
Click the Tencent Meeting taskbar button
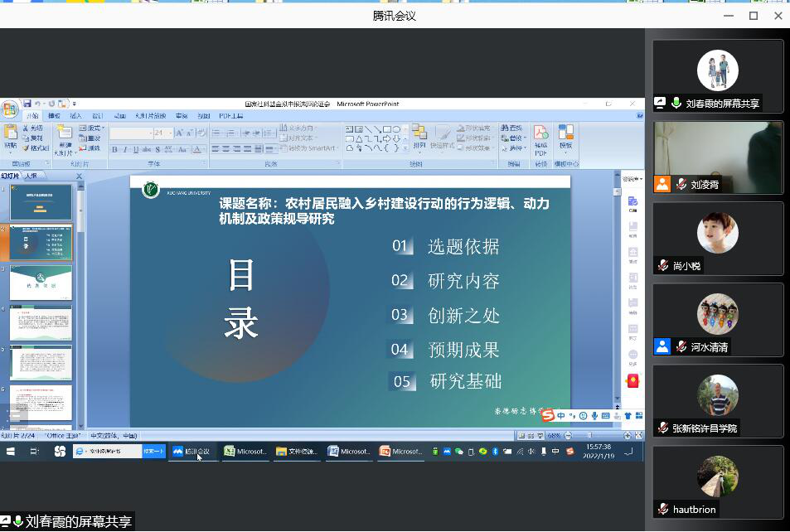point(192,452)
